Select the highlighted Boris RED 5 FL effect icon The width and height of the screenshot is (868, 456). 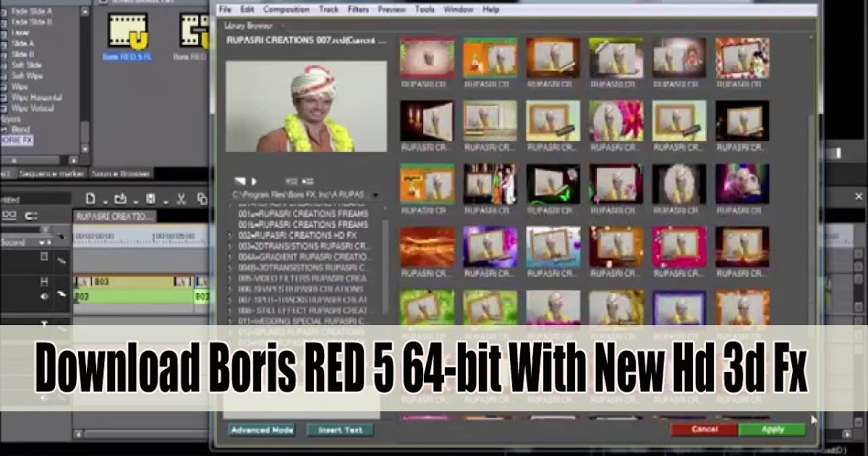(x=128, y=31)
